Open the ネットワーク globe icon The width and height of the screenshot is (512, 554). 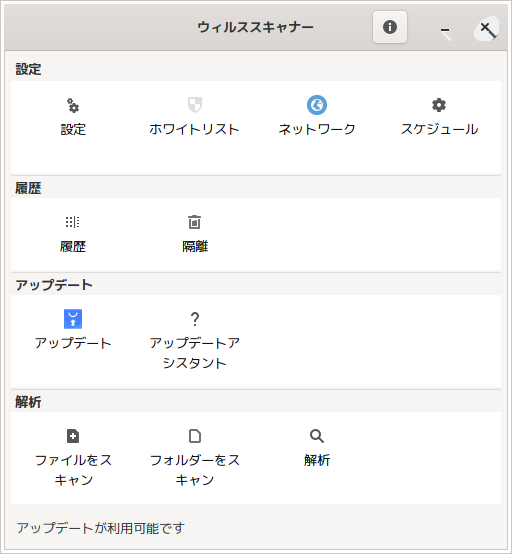[x=317, y=105]
